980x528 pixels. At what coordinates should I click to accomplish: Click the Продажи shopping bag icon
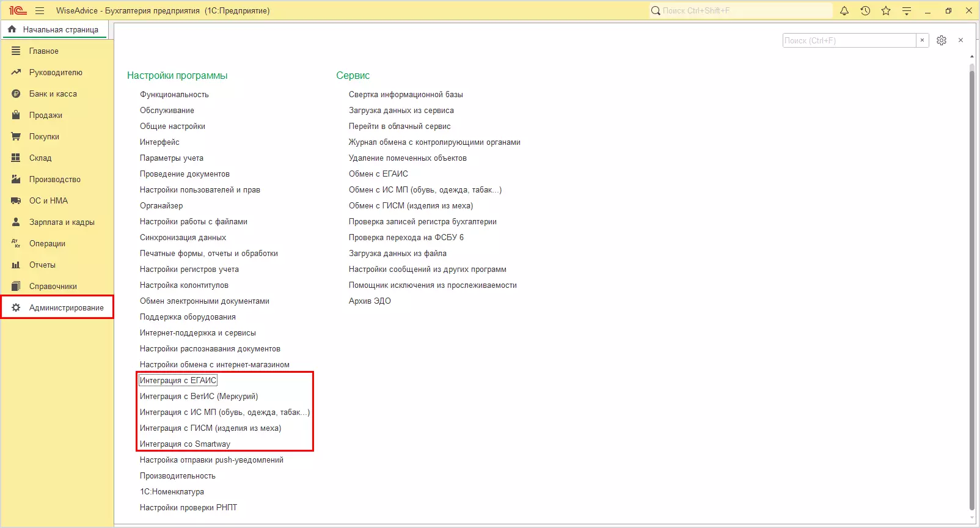(x=16, y=116)
